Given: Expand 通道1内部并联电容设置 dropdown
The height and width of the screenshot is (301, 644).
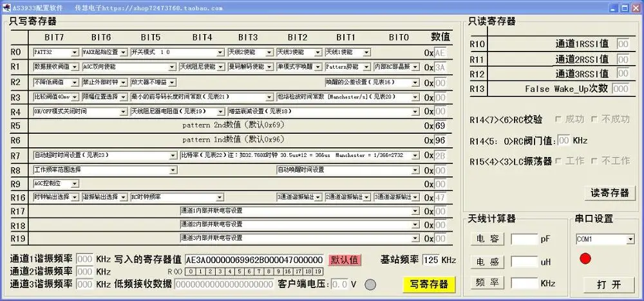Looking at the screenshot, I should tap(299, 211).
